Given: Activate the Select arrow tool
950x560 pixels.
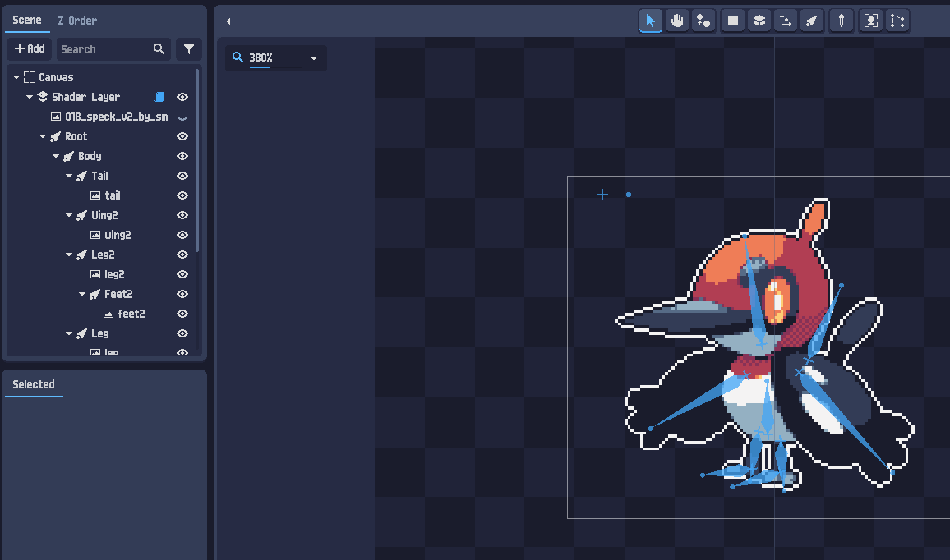Looking at the screenshot, I should point(650,21).
